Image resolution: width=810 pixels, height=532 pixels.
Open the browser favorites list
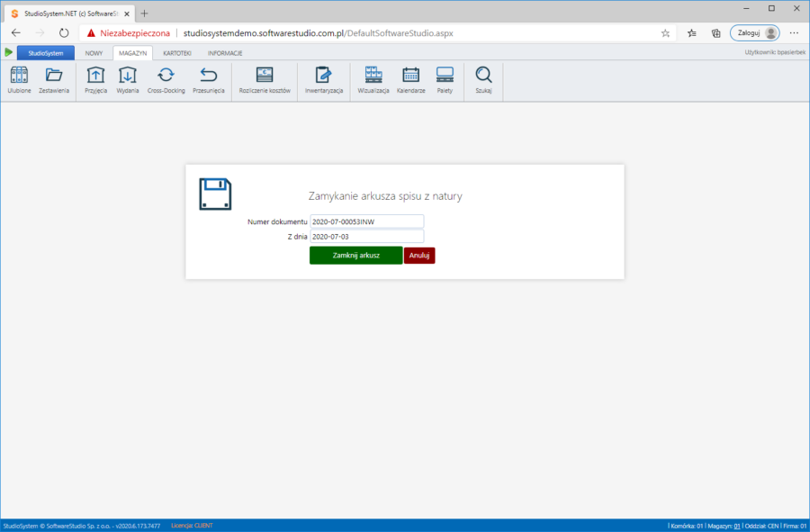click(x=692, y=33)
